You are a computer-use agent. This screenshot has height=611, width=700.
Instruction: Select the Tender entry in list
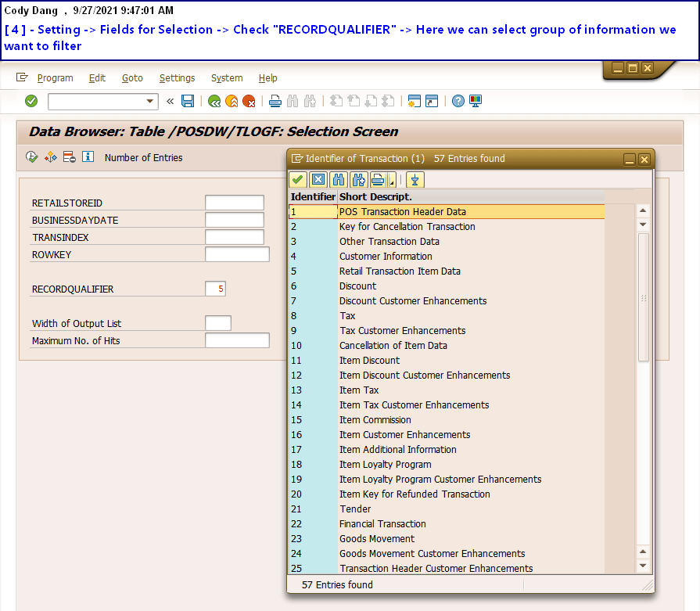coord(355,509)
